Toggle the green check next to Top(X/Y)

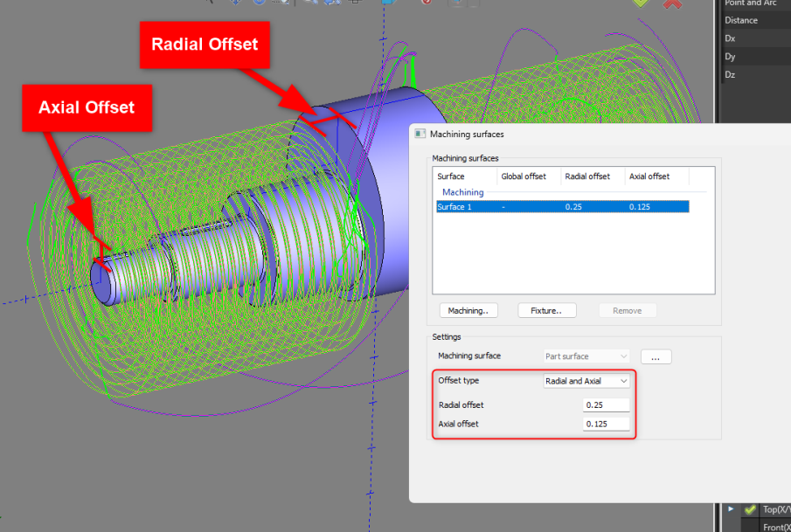750,510
